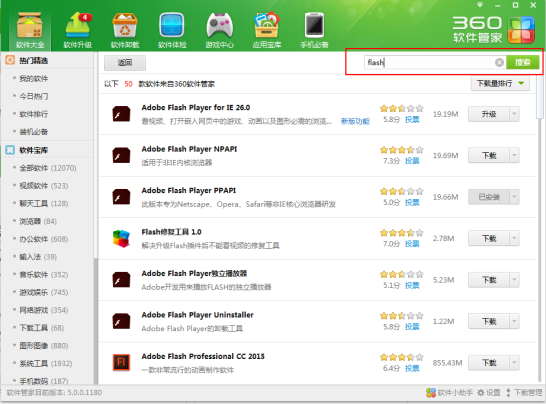Click Adobe Flash Professional CC Fl icon
Screen dimensions: 546x404
tap(121, 363)
